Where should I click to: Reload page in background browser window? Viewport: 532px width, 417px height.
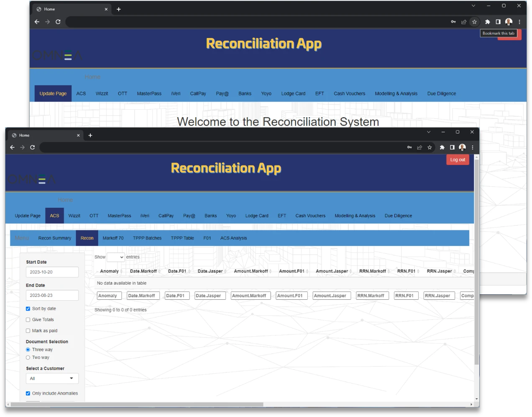click(58, 22)
